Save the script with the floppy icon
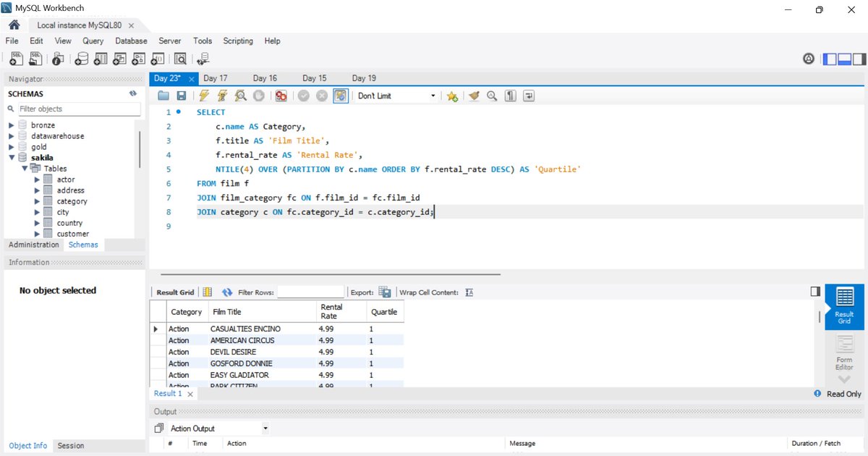 (x=182, y=96)
